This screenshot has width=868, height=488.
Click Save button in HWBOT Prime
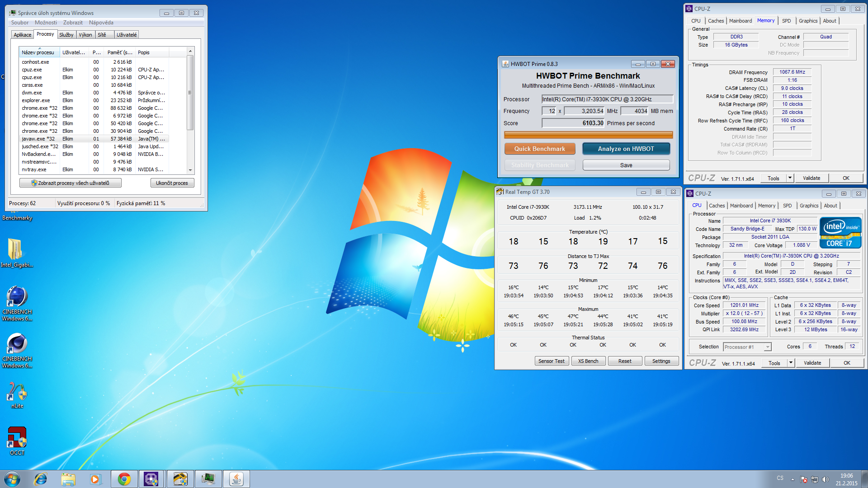[x=626, y=165]
